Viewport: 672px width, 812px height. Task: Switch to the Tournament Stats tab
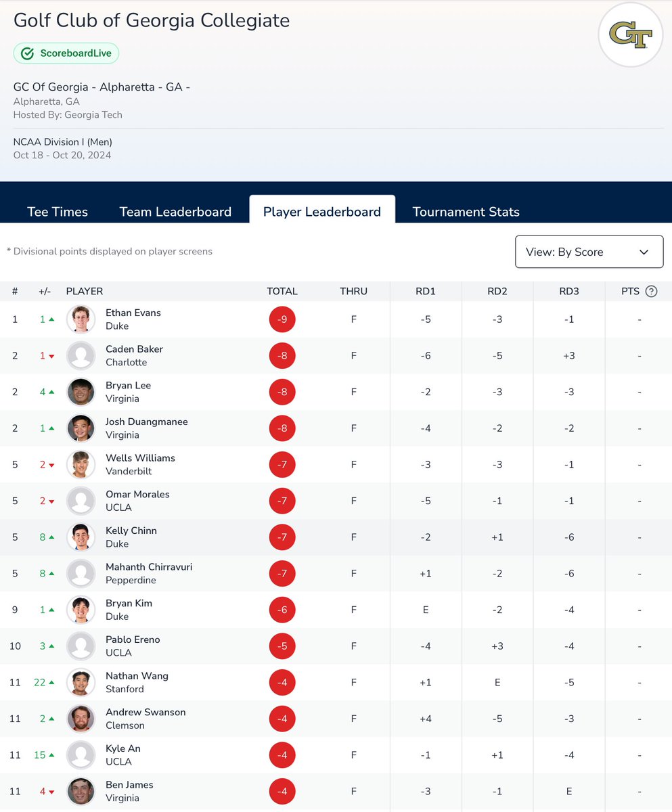[466, 212]
